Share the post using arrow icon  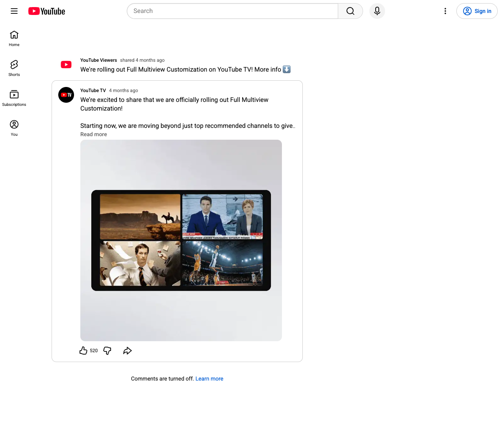pyautogui.click(x=128, y=351)
